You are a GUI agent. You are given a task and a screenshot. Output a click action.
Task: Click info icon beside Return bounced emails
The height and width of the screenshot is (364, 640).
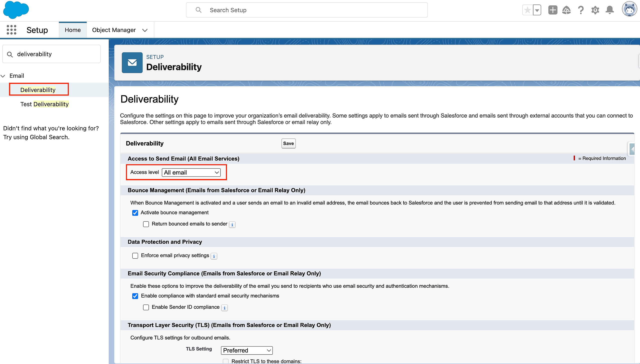(x=232, y=224)
